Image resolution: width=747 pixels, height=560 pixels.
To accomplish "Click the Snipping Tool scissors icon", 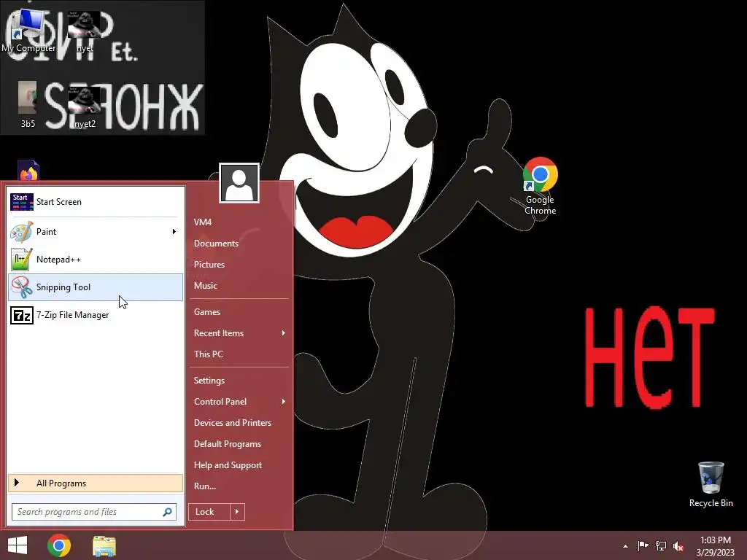I will (x=21, y=287).
